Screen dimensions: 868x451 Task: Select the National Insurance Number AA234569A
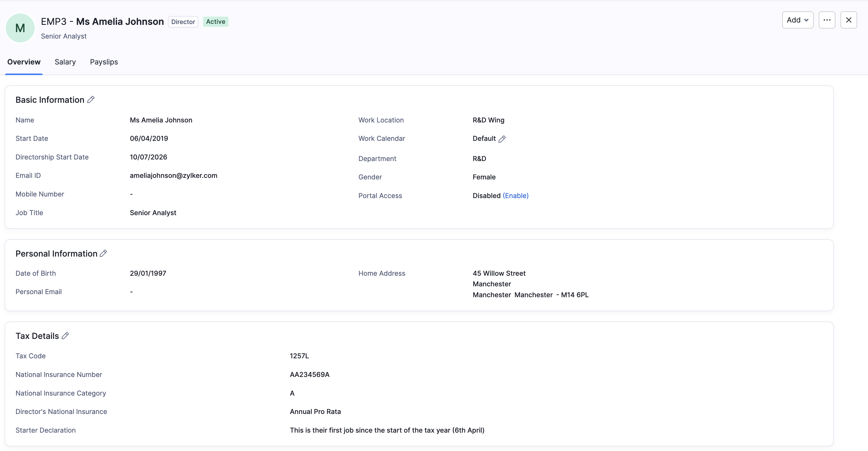click(310, 375)
